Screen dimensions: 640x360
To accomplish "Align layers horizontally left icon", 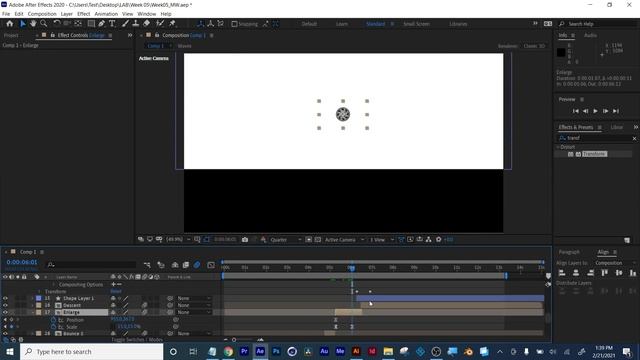I will coord(562,273).
